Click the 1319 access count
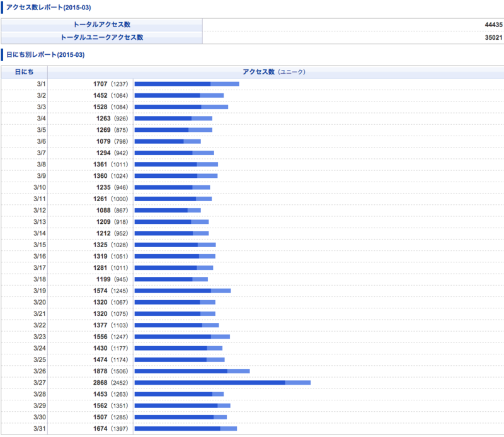Screen dimensions: 504x437 point(100,256)
